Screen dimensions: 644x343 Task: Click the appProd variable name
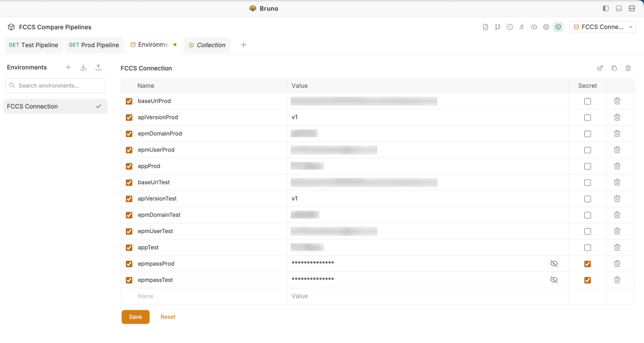[x=148, y=166]
